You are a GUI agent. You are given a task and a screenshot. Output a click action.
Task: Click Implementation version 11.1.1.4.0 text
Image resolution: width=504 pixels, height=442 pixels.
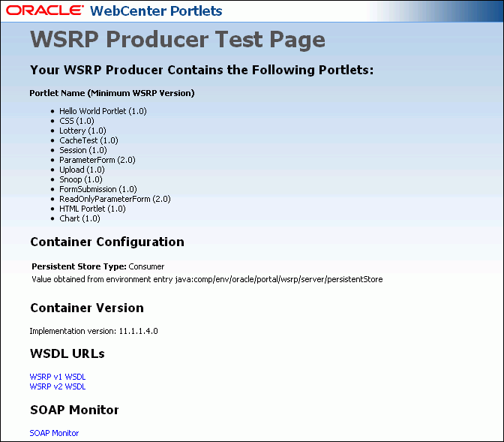94,331
